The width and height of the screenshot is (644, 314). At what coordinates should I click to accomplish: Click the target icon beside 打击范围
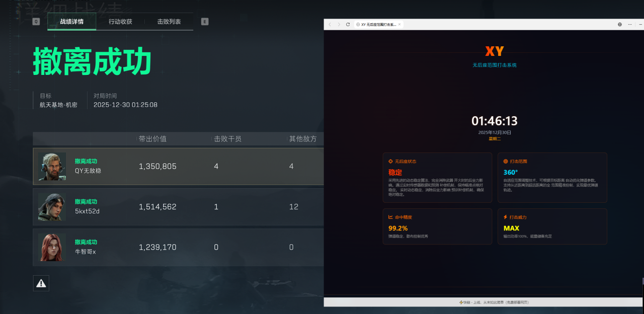pyautogui.click(x=506, y=162)
